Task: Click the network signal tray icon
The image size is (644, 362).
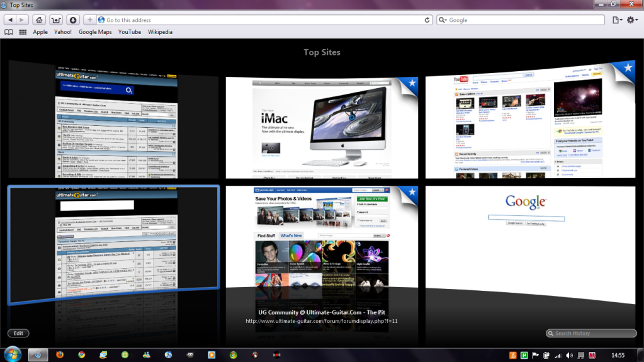Action: pyautogui.click(x=558, y=356)
